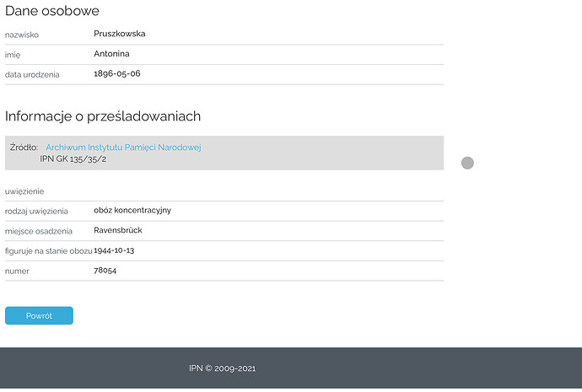Select the first name Antonina

point(112,54)
